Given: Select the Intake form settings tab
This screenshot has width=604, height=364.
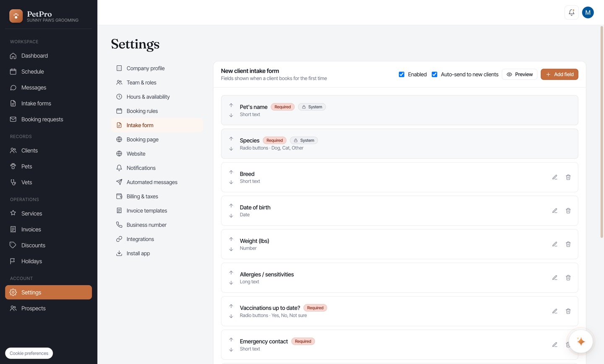Looking at the screenshot, I should pyautogui.click(x=157, y=125).
